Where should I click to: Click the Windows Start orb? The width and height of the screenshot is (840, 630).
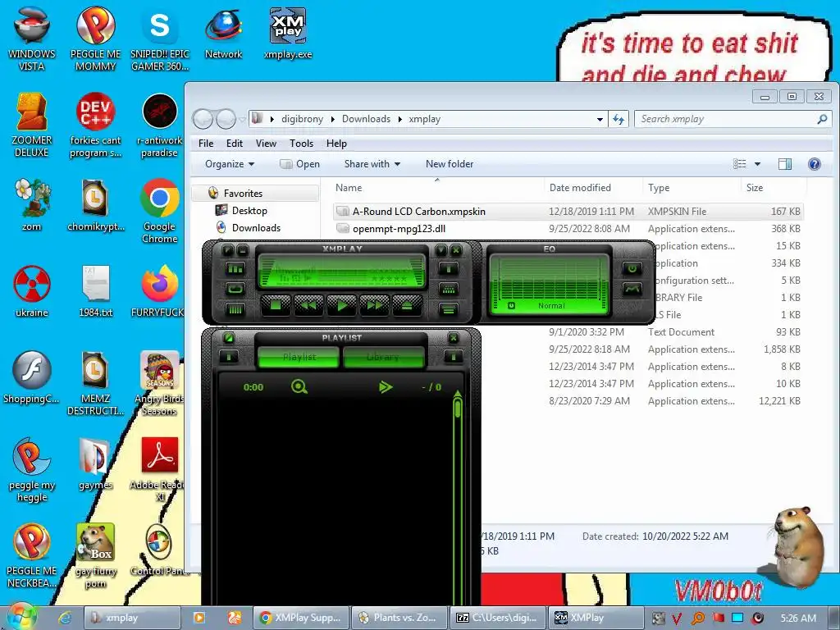coord(21,617)
